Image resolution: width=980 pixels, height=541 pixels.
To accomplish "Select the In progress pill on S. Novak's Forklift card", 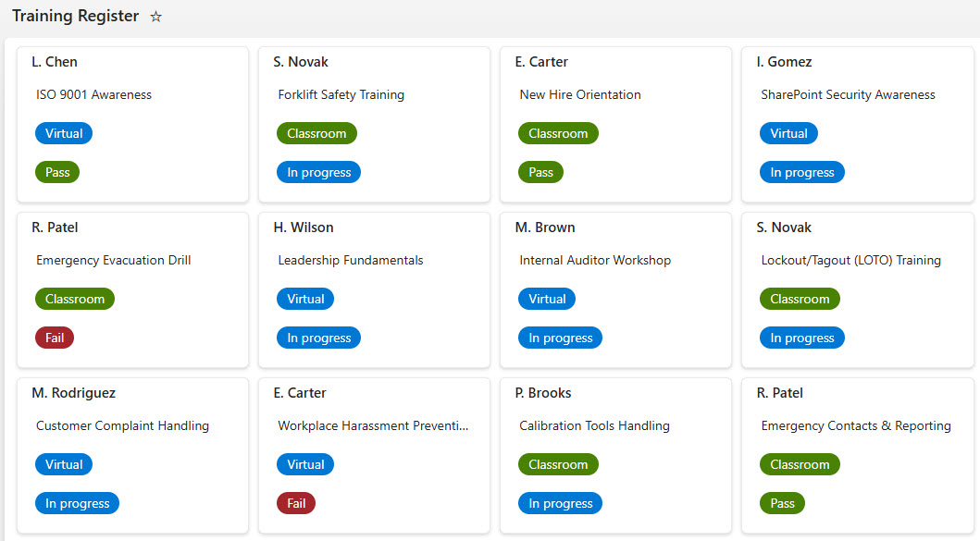I will [x=318, y=171].
